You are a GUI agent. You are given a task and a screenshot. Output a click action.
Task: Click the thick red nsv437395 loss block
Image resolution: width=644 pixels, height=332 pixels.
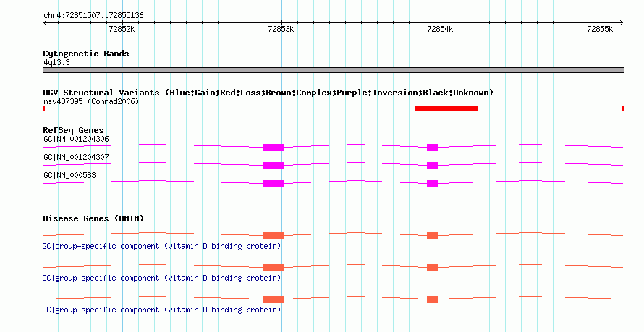(x=446, y=108)
